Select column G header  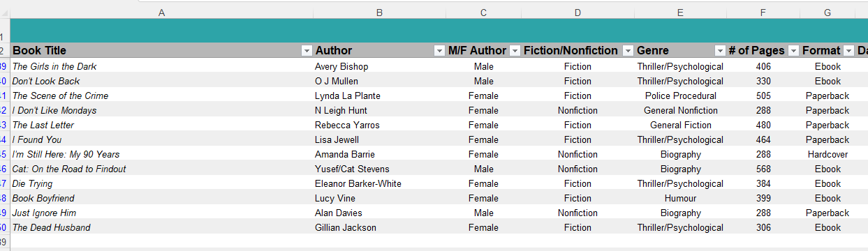click(x=827, y=13)
